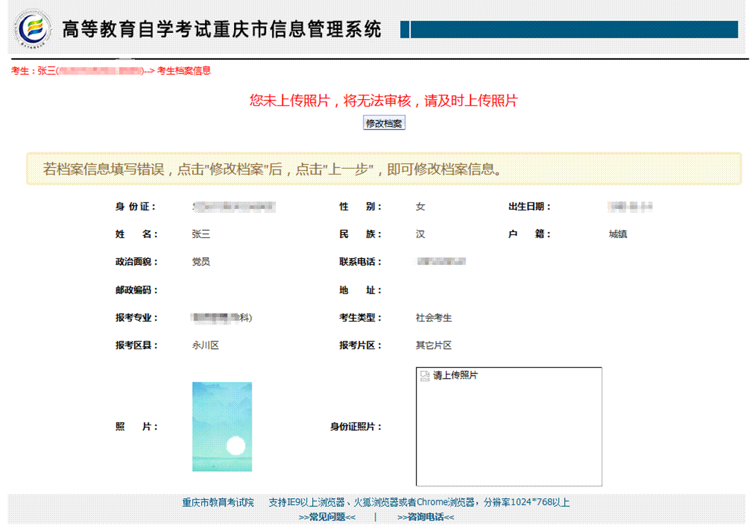Open the 重庆市教育考试院 footer link
Viewport: 756px width, 532px height.
218,502
